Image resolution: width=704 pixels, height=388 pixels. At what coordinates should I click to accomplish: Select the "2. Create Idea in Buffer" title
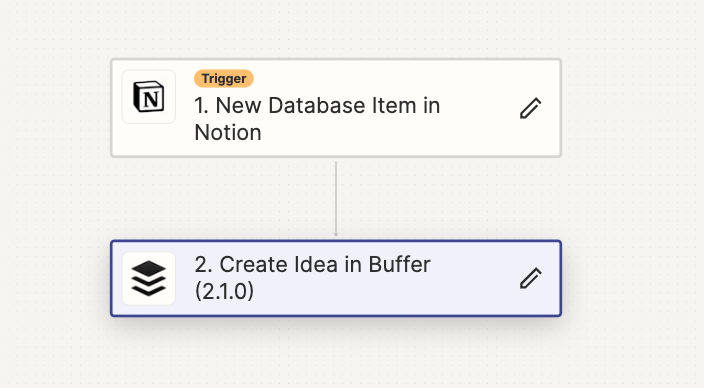(312, 265)
